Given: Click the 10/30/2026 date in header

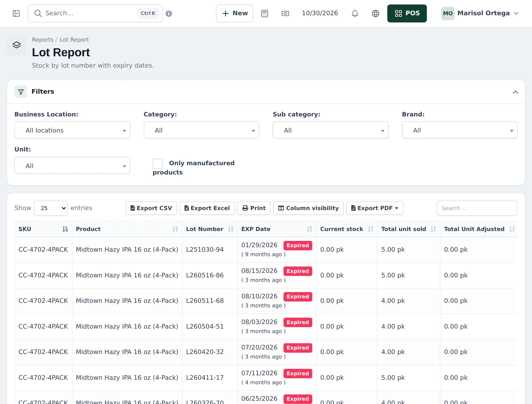Looking at the screenshot, I should click(x=320, y=13).
